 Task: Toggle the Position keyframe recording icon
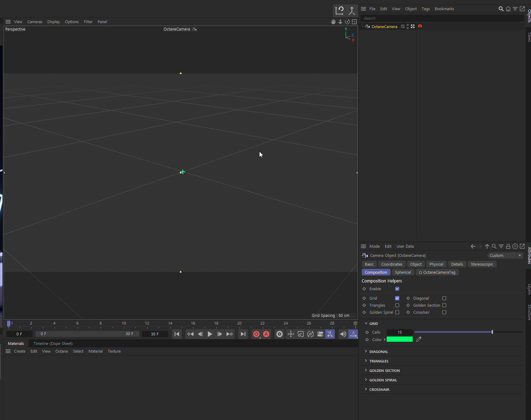tap(291, 334)
